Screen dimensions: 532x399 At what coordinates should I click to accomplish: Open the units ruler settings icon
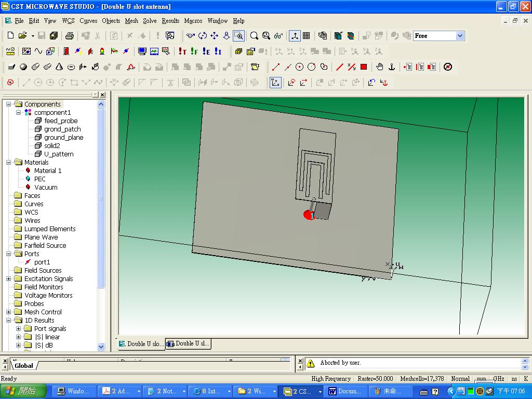point(10,51)
